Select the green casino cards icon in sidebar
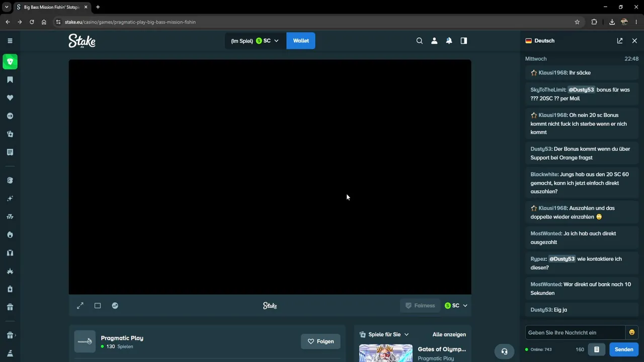 [x=10, y=61]
